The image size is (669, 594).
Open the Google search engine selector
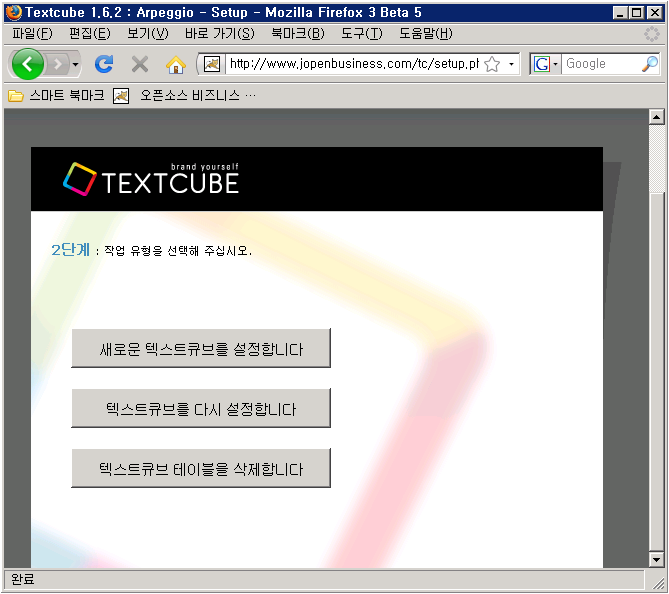[x=546, y=64]
